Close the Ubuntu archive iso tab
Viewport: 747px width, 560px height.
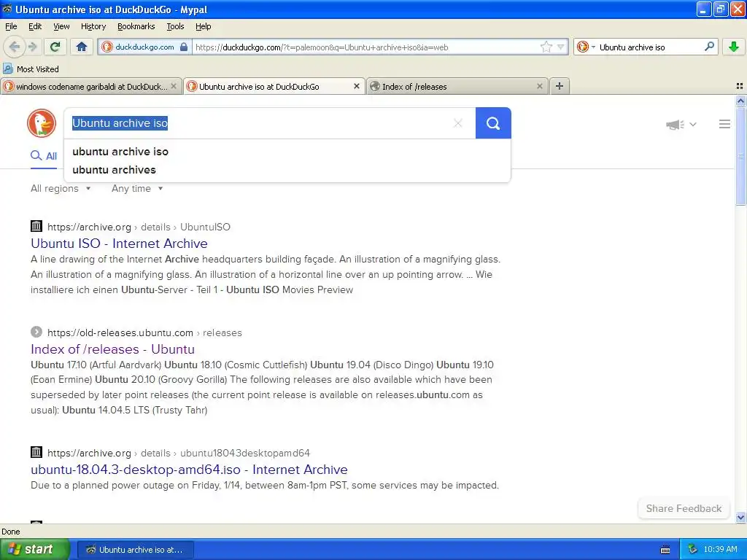[x=356, y=86]
